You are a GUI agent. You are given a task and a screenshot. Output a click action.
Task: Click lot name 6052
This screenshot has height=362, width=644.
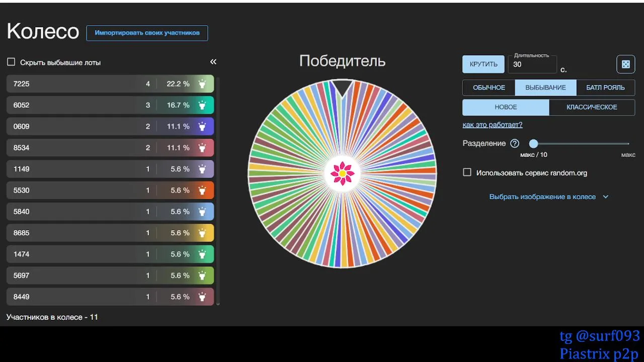click(22, 105)
